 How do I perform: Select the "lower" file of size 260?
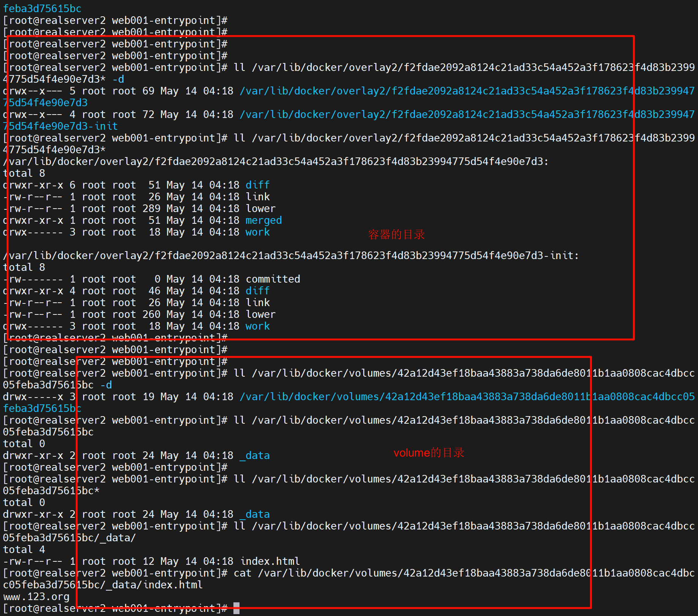260,314
